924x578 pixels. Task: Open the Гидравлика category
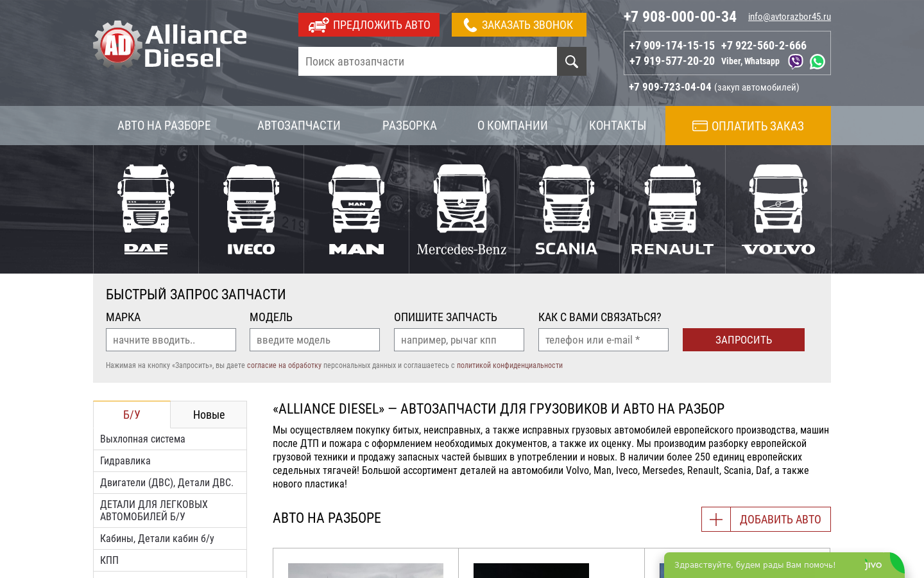pos(170,461)
